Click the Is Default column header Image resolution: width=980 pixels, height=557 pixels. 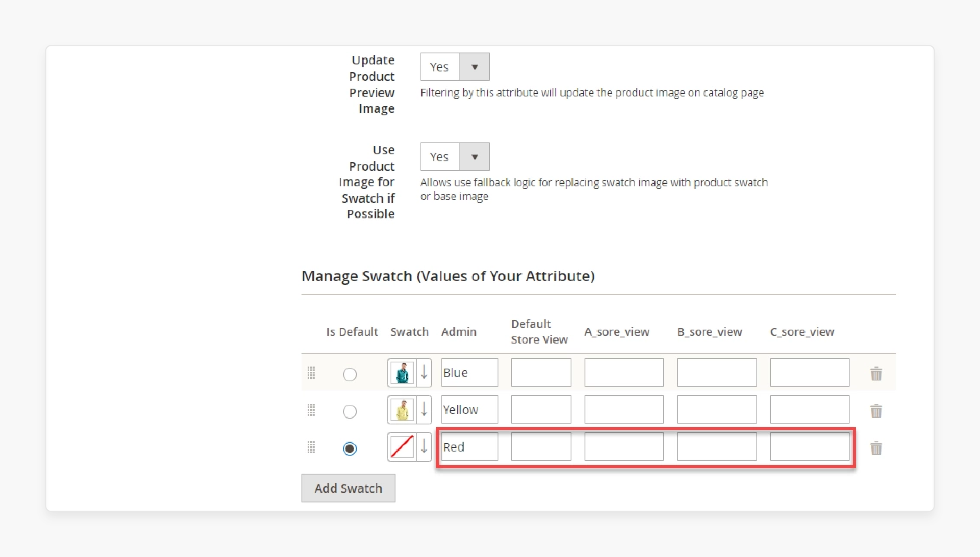click(352, 332)
